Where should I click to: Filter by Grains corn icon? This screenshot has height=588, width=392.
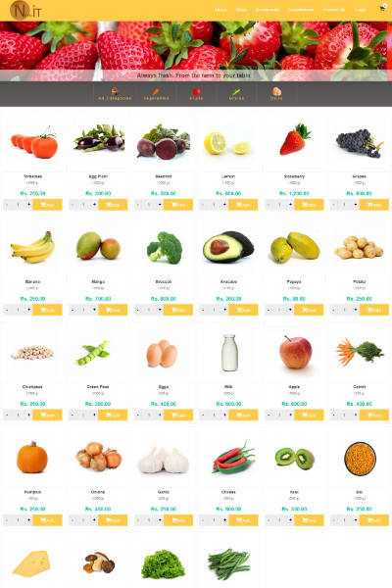[x=236, y=91]
